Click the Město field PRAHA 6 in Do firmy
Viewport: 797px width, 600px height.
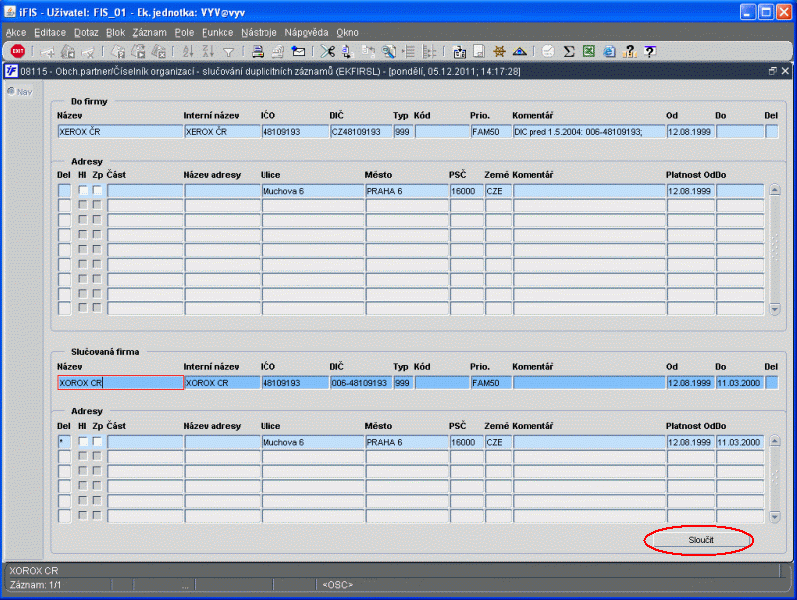coord(407,191)
